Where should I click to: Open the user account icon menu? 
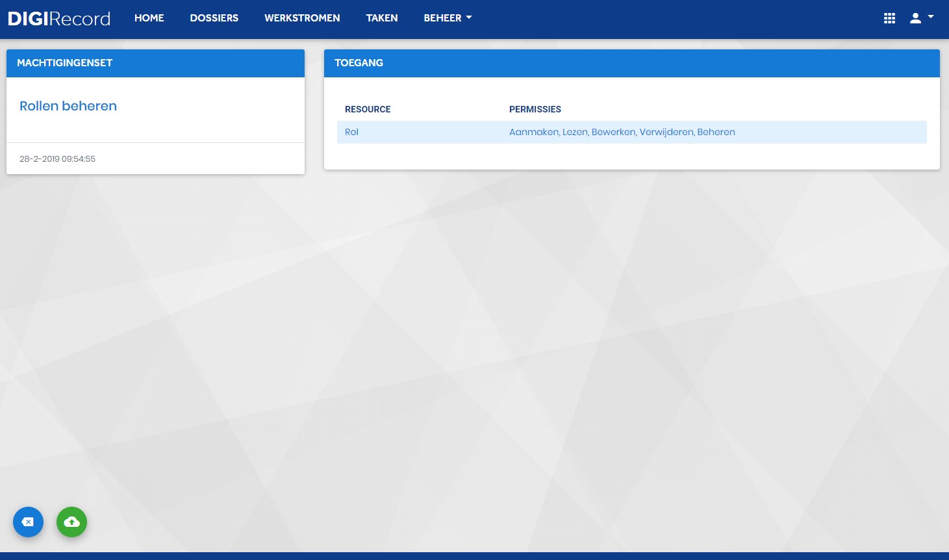915,18
